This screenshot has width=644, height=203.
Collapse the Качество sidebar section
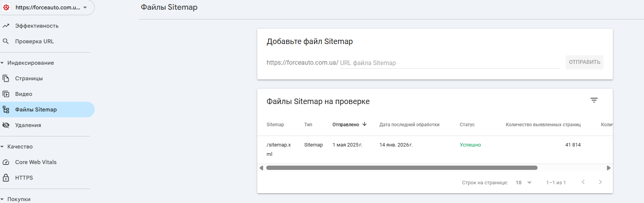point(2,147)
